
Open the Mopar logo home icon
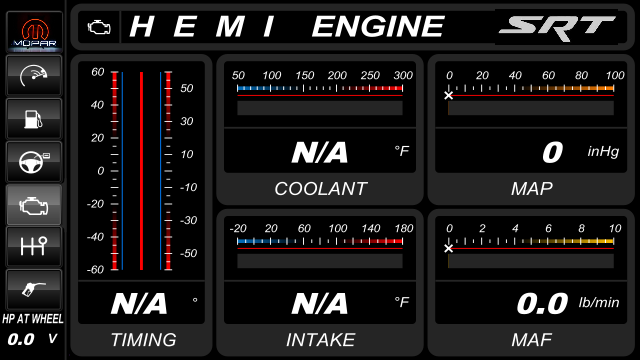[34, 32]
